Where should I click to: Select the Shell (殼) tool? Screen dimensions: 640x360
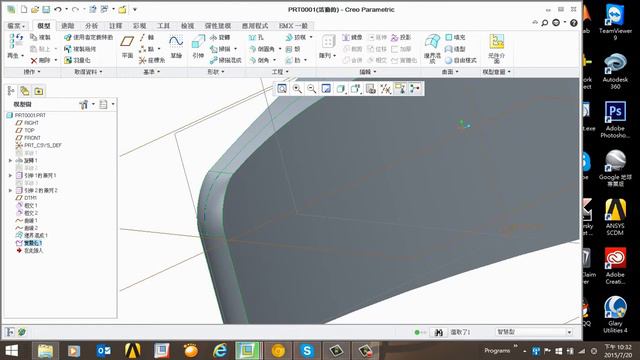point(293,49)
